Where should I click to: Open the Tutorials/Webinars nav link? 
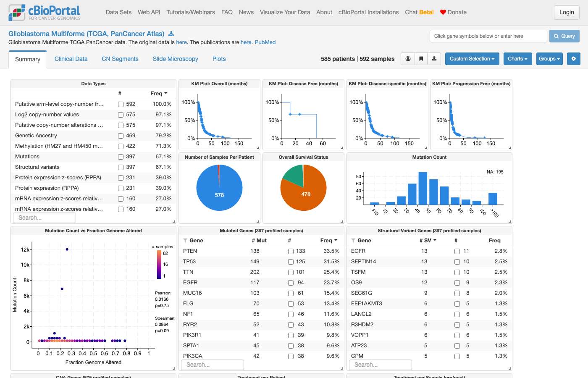tap(191, 12)
